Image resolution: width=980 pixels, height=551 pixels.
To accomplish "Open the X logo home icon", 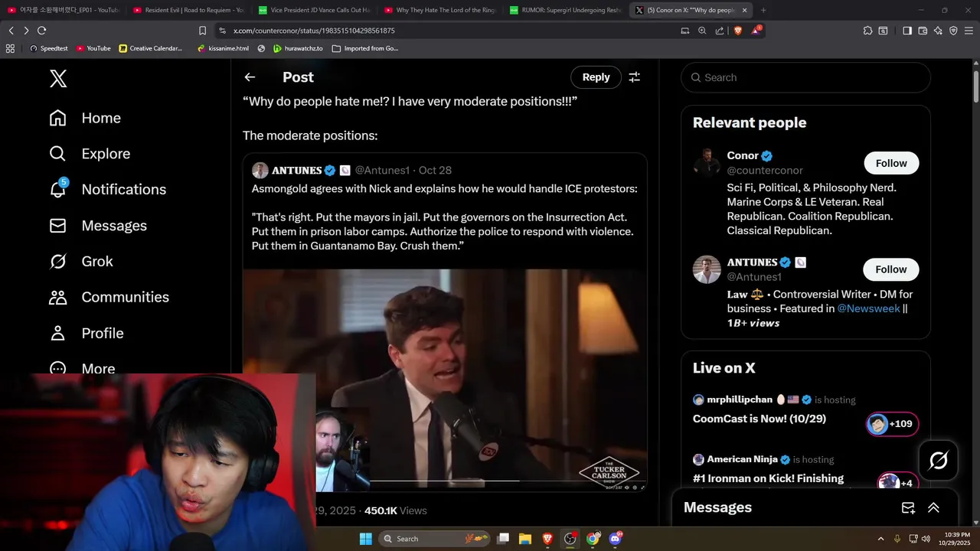I will (58, 78).
